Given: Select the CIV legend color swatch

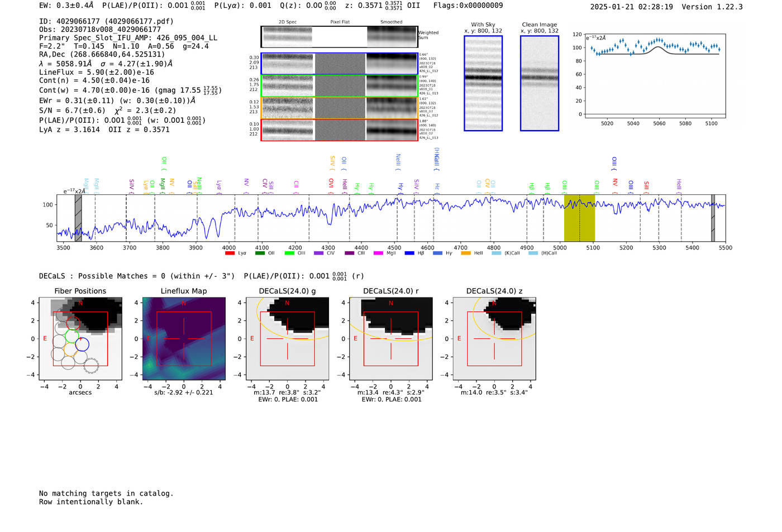Looking at the screenshot, I should click(319, 253).
